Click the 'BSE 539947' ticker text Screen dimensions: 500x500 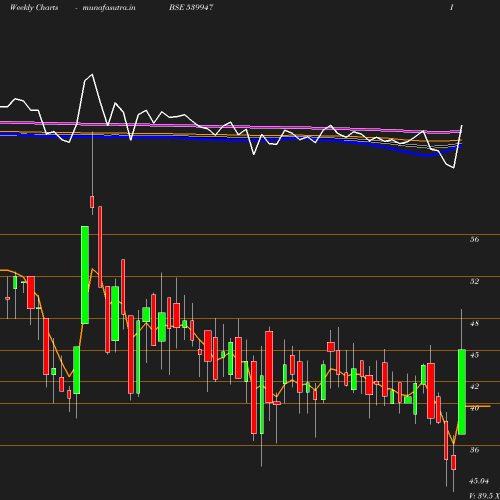[x=191, y=7]
